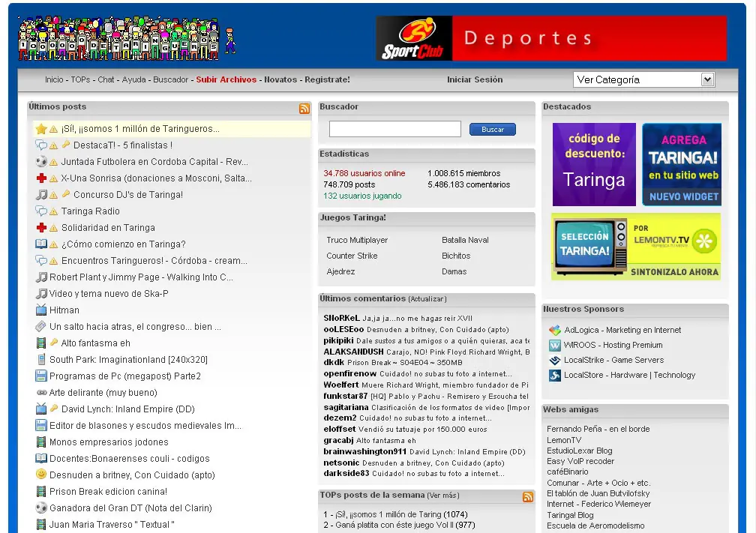756x533 pixels.
Task: Click the phone icon beside South Park Imaginationland
Action: 41,360
